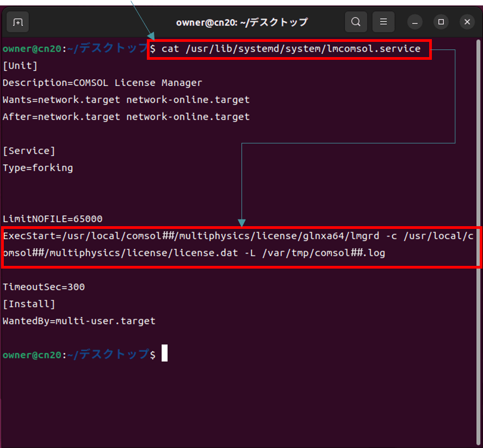Maximize the terminal window
This screenshot has width=483, height=448.
(441, 22)
